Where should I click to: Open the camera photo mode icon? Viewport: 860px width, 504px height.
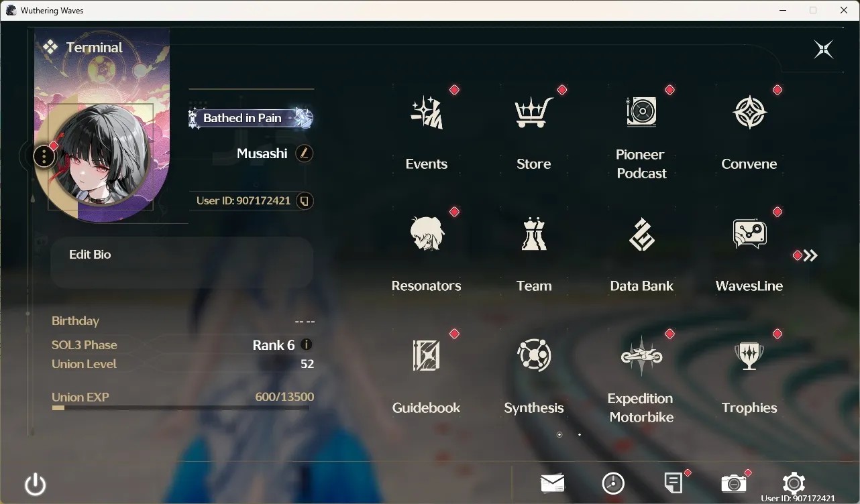pos(733,483)
